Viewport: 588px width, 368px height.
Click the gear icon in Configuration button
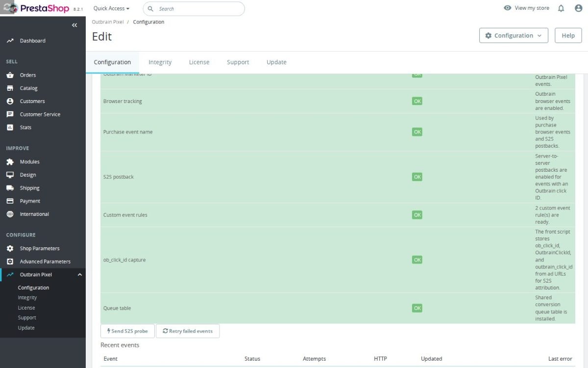(x=488, y=35)
